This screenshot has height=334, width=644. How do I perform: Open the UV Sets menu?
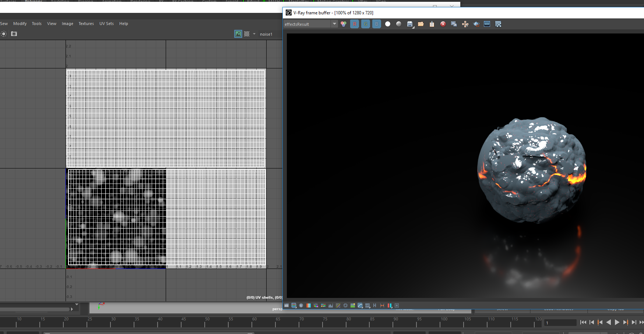click(106, 24)
